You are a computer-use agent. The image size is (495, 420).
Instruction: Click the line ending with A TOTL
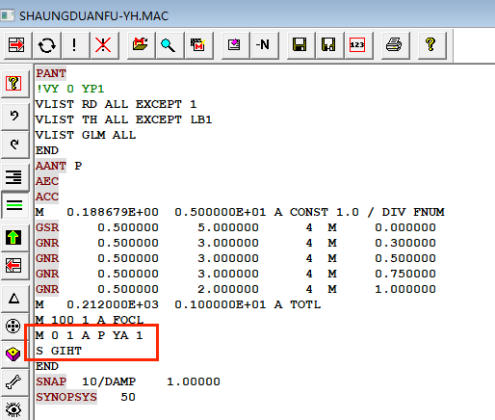[178, 304]
